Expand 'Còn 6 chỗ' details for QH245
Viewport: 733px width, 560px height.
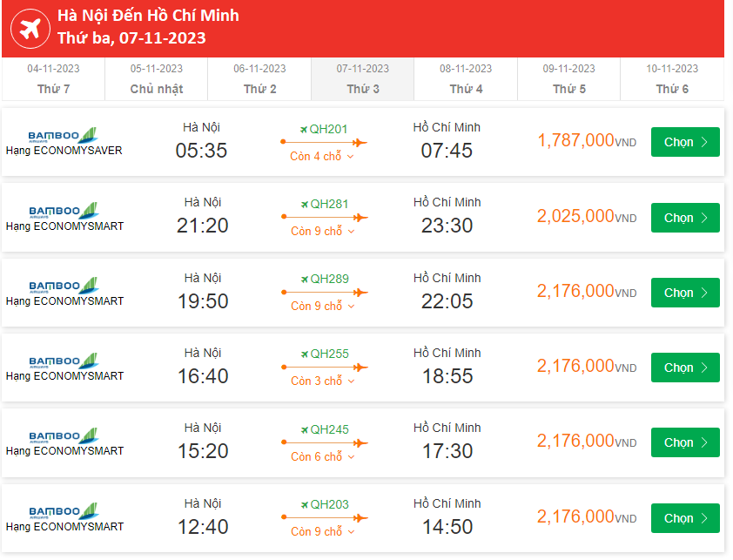[323, 456]
